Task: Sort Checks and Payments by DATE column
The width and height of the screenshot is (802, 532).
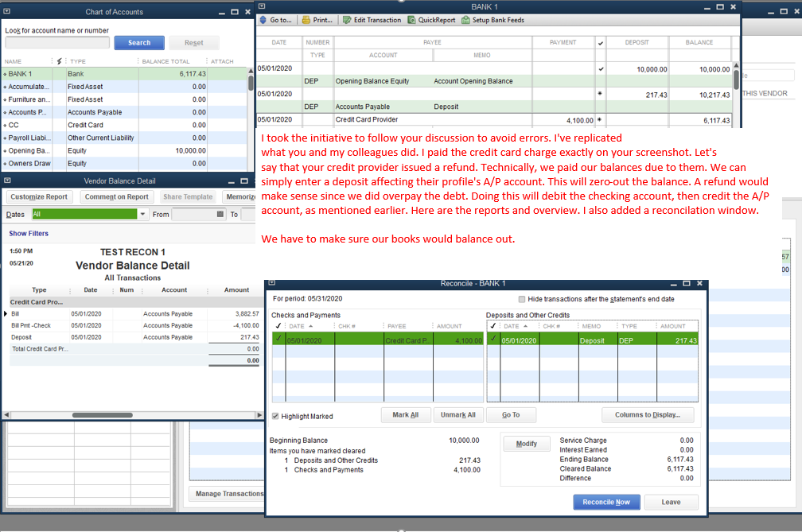Action: (301, 326)
